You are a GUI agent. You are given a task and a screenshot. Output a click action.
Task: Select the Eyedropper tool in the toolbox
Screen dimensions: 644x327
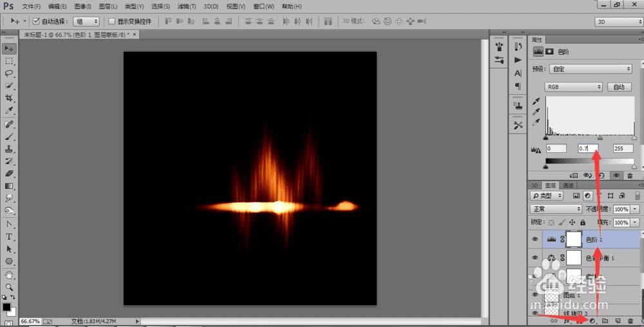coord(8,110)
